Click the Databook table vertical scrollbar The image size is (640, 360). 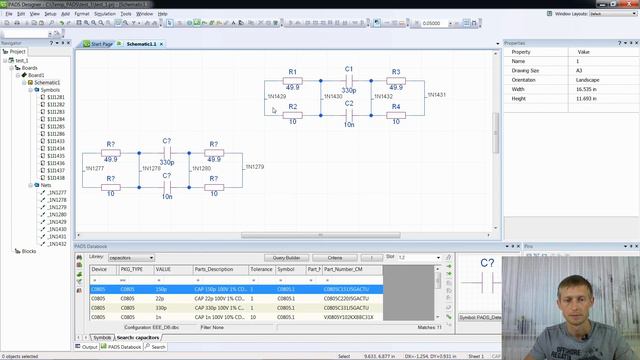(x=438, y=280)
